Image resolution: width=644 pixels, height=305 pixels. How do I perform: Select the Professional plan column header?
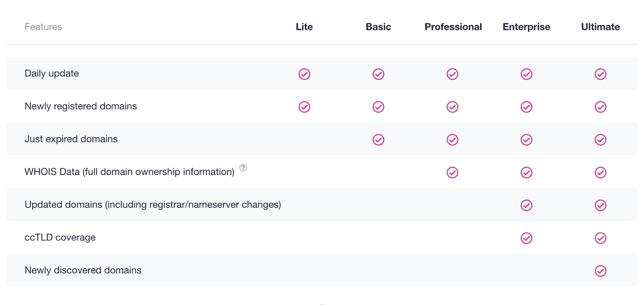click(x=453, y=27)
